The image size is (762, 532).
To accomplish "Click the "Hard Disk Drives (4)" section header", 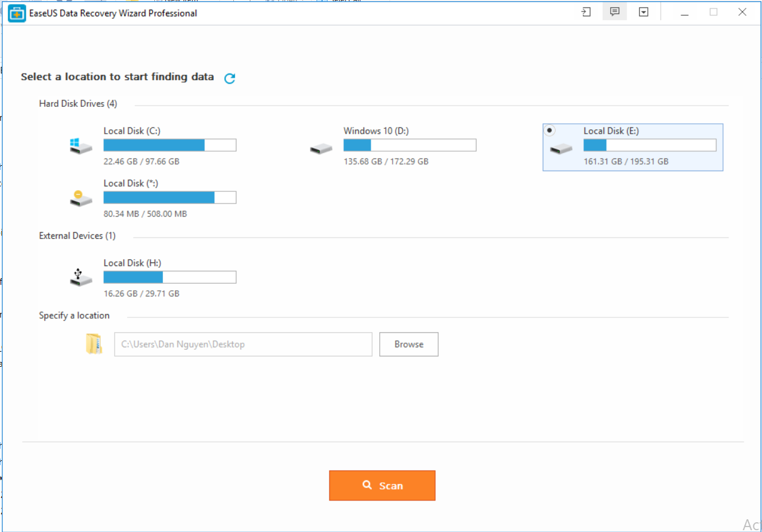I will [78, 104].
